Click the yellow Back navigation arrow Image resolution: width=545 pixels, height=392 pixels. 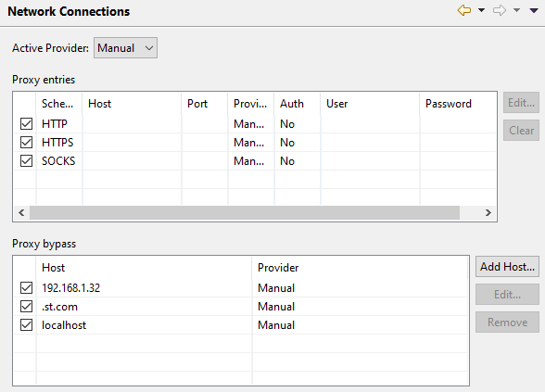point(464,10)
